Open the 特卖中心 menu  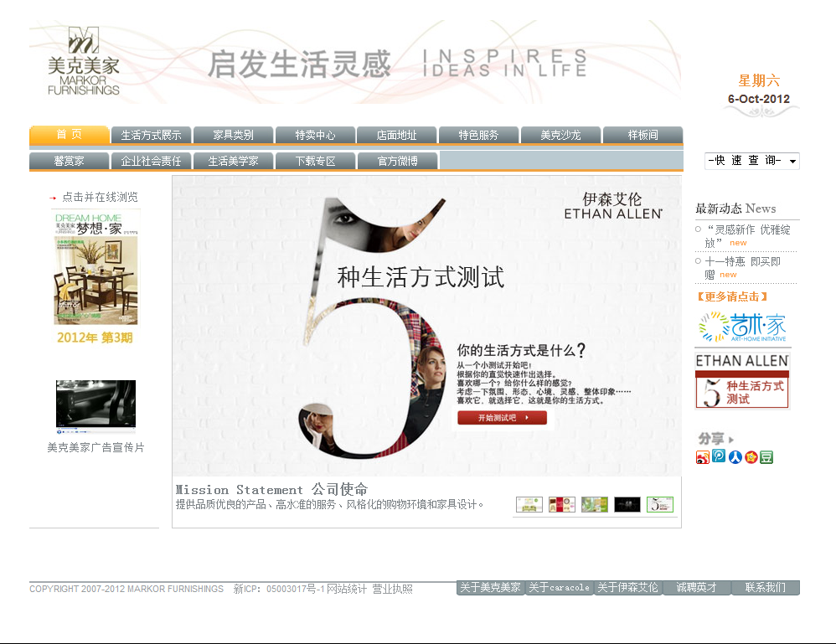tap(315, 135)
